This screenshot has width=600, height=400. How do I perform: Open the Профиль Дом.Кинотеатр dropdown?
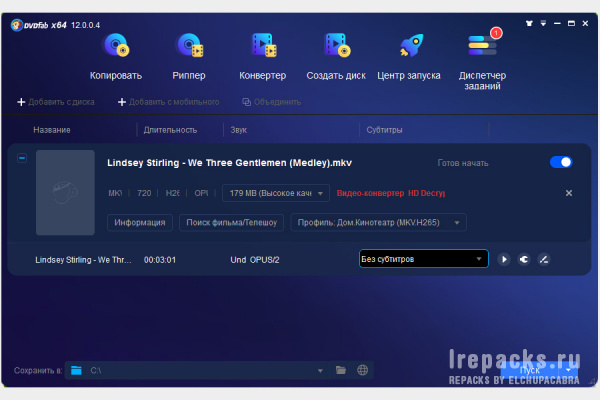pyautogui.click(x=378, y=223)
